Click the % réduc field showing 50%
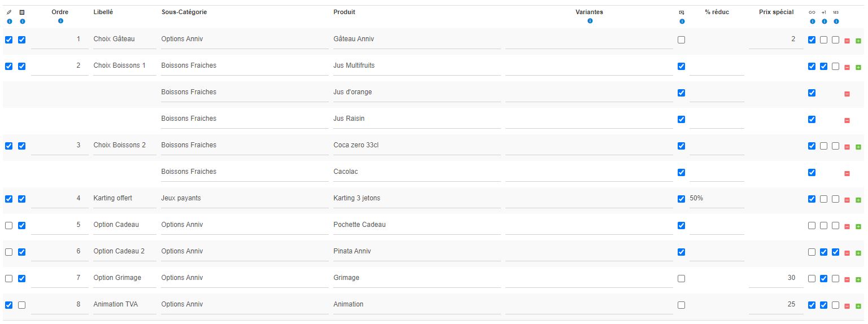This screenshot has height=324, width=868. (x=716, y=198)
